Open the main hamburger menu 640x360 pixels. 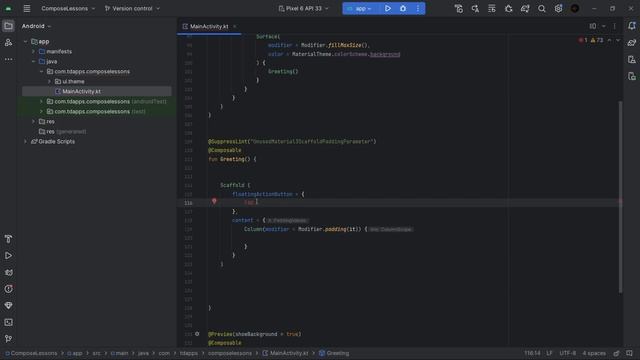(x=27, y=8)
